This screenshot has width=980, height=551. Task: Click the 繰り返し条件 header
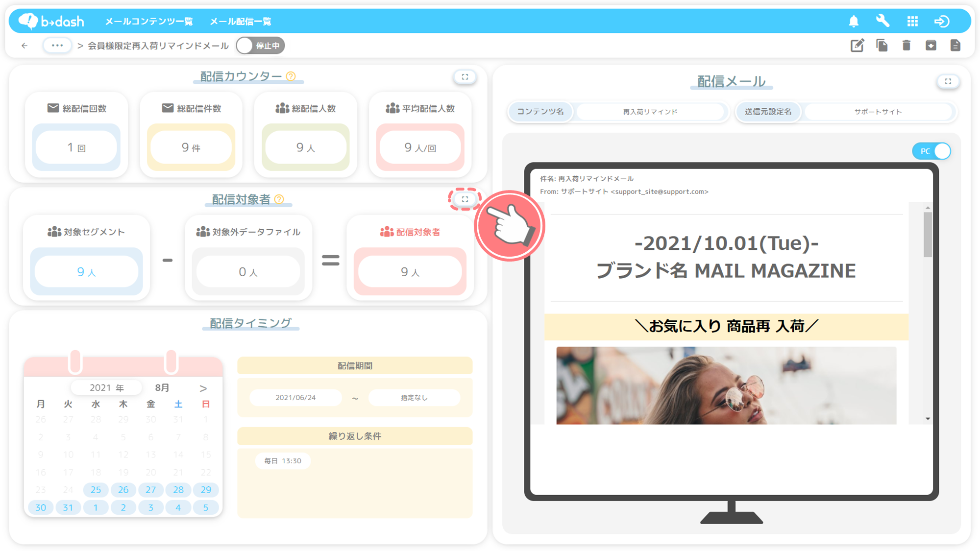[x=355, y=436]
